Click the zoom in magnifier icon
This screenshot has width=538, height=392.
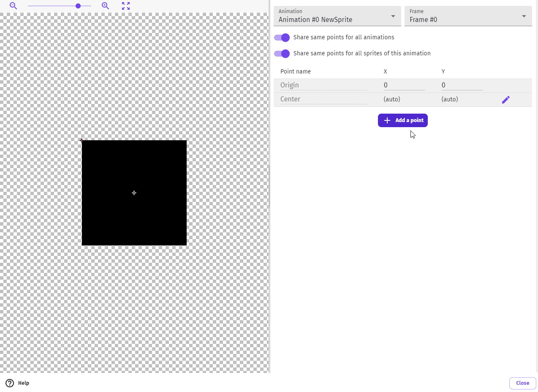point(106,6)
